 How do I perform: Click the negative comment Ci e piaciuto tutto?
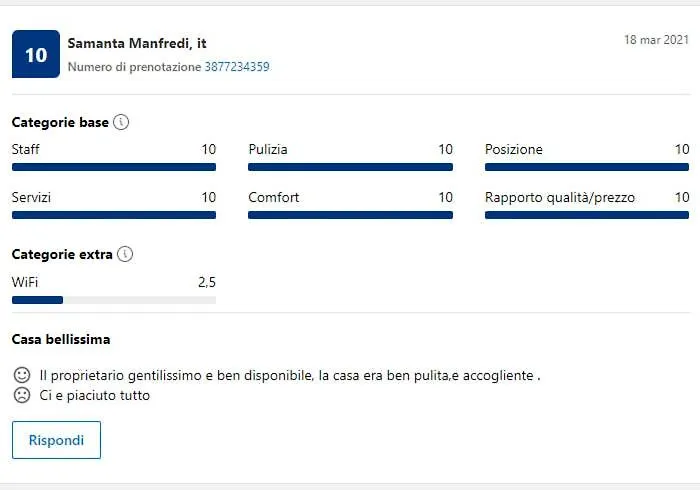coord(95,395)
